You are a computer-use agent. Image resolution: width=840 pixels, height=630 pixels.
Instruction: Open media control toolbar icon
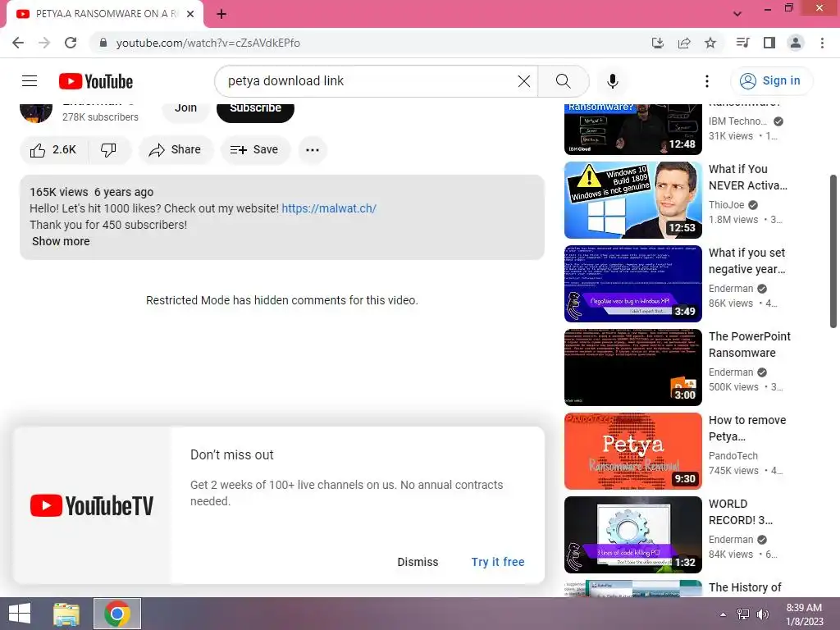(742, 43)
